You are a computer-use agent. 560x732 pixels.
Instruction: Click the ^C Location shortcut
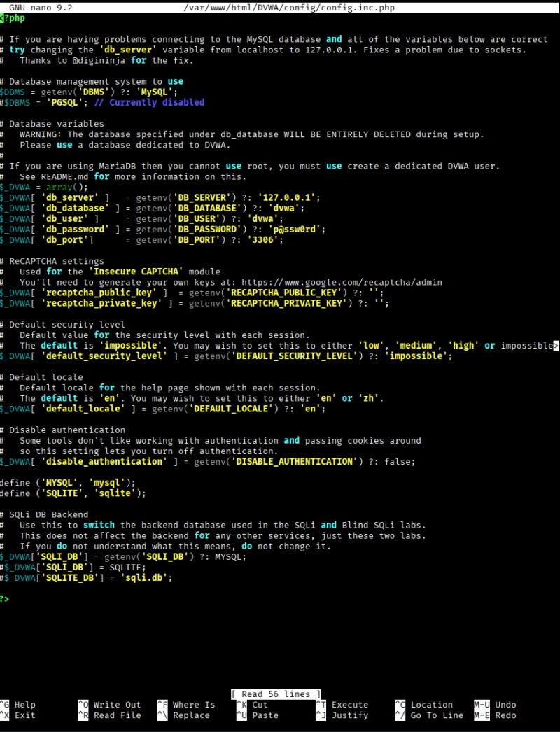424,705
